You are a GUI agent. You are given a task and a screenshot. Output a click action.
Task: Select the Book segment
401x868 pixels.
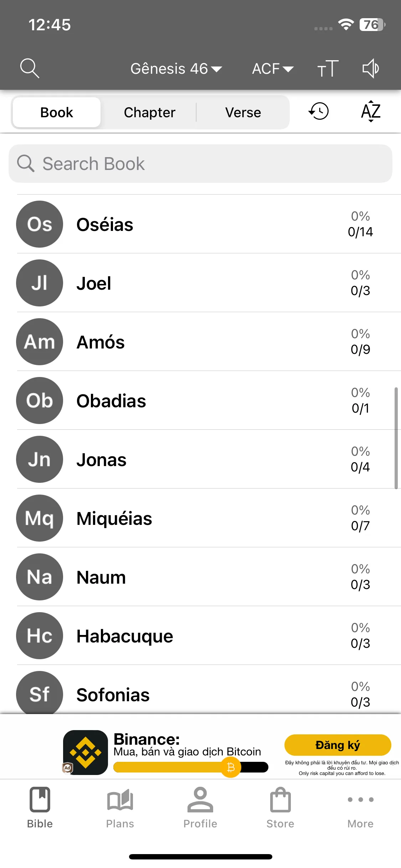tap(57, 112)
